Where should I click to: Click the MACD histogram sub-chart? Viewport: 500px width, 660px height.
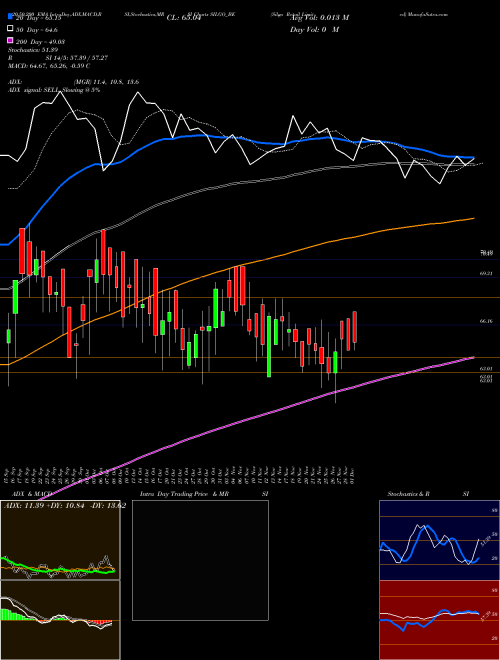tap(60, 620)
